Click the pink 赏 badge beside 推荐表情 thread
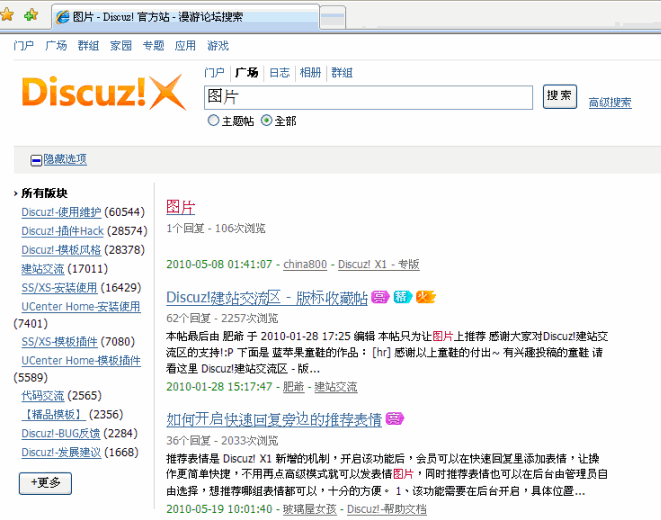The height and width of the screenshot is (520, 661). 395,419
